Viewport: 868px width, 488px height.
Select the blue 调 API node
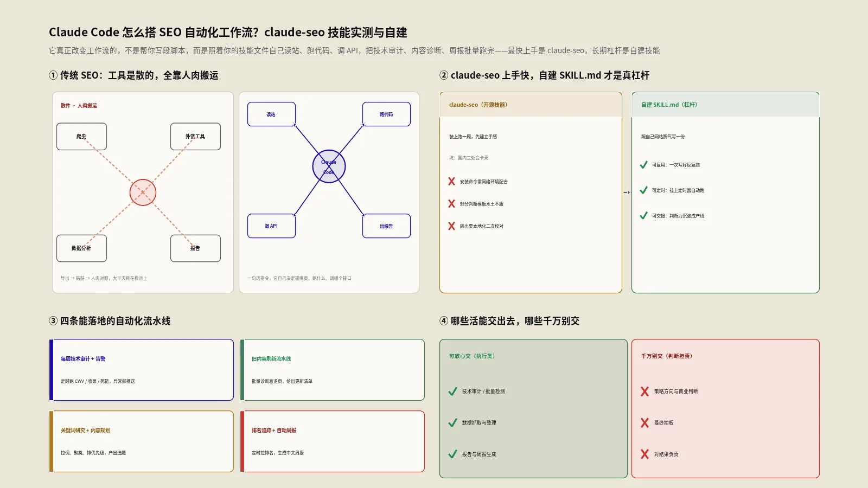271,226
